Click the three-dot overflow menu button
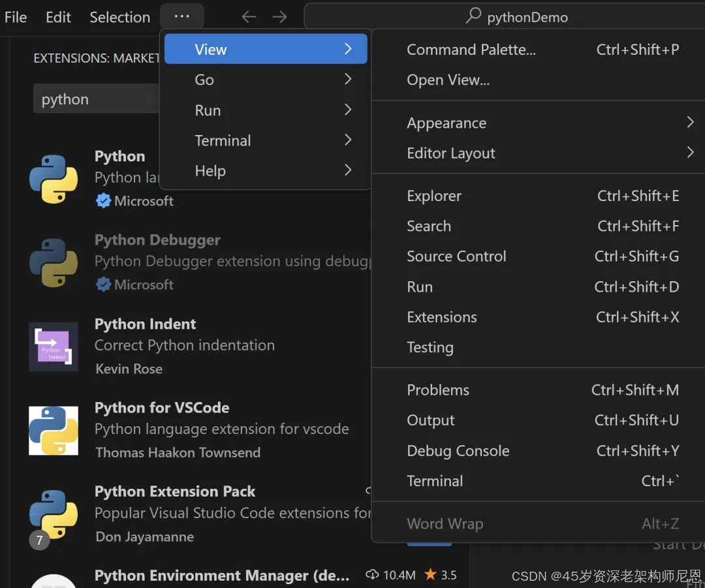Screen dimensions: 705x588 click(x=181, y=16)
